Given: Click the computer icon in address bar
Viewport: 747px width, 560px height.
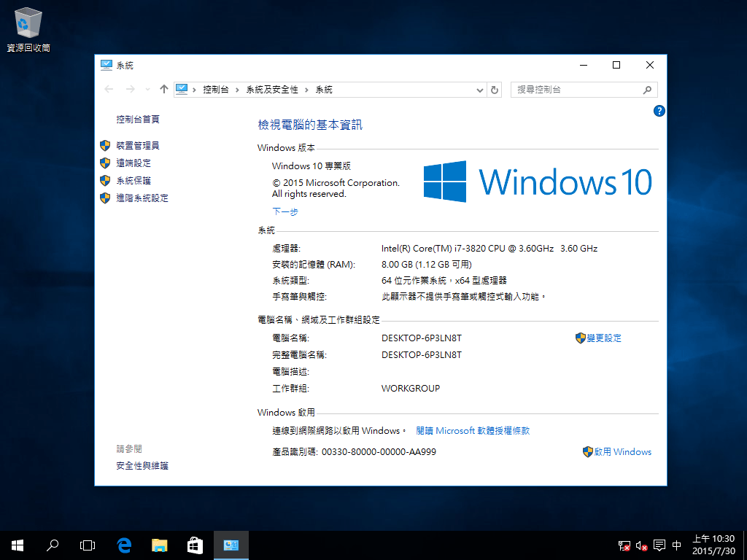Looking at the screenshot, I should 182,89.
